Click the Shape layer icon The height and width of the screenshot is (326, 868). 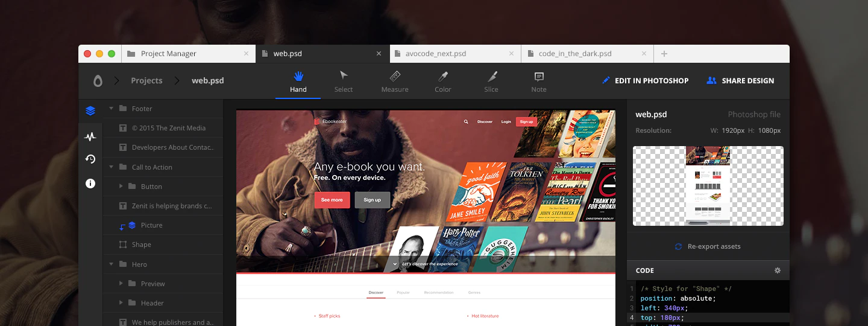pos(123,245)
